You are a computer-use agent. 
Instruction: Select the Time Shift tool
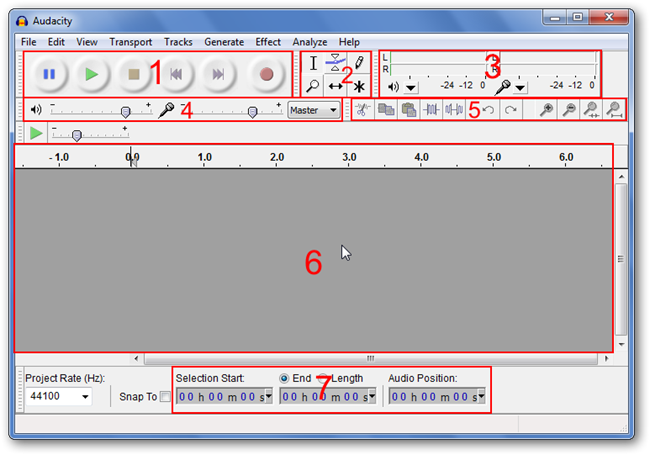click(x=335, y=86)
